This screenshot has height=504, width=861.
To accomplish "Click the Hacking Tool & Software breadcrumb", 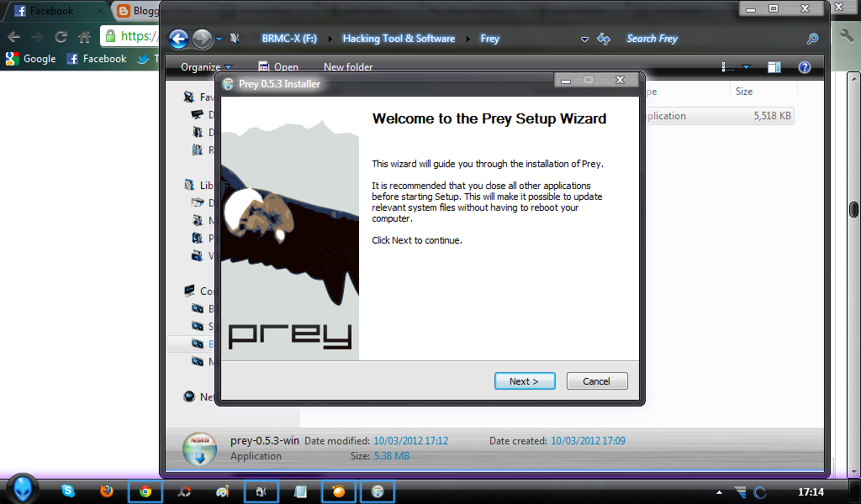I will coord(399,39).
